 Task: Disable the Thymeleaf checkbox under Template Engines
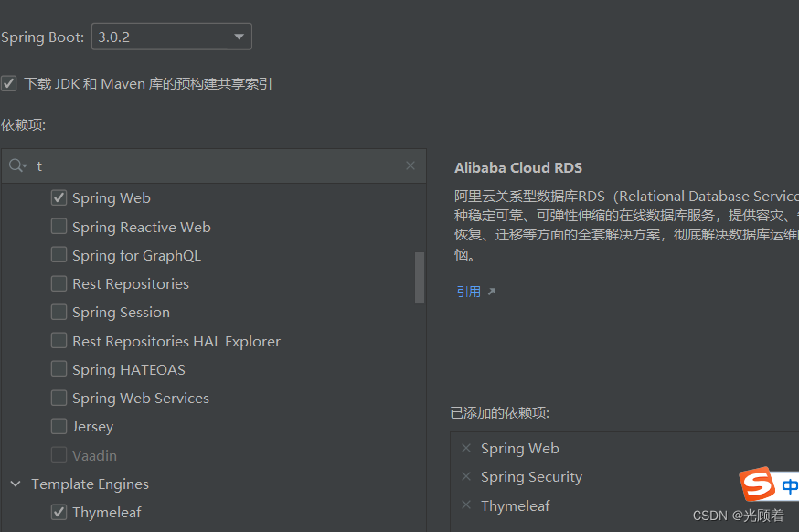59,512
